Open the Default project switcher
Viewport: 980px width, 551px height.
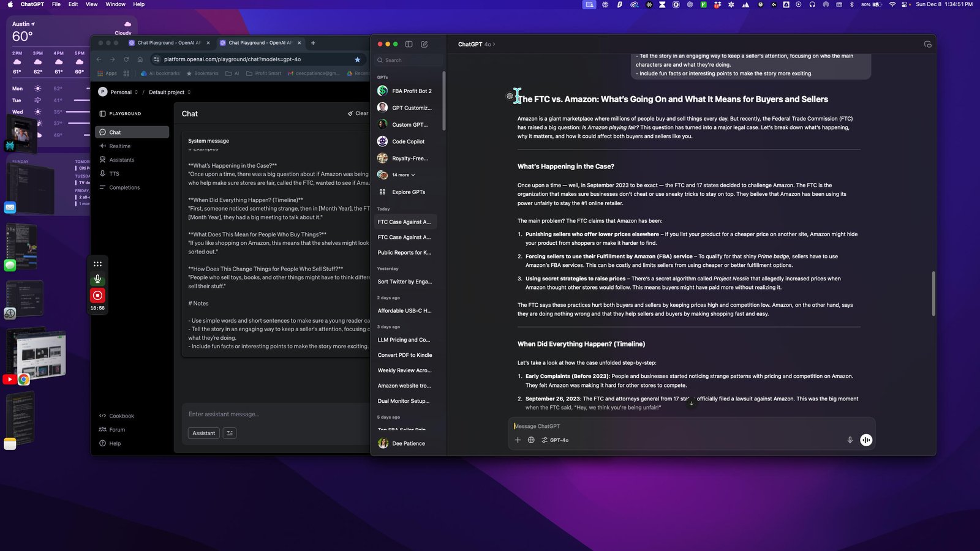[x=170, y=92]
